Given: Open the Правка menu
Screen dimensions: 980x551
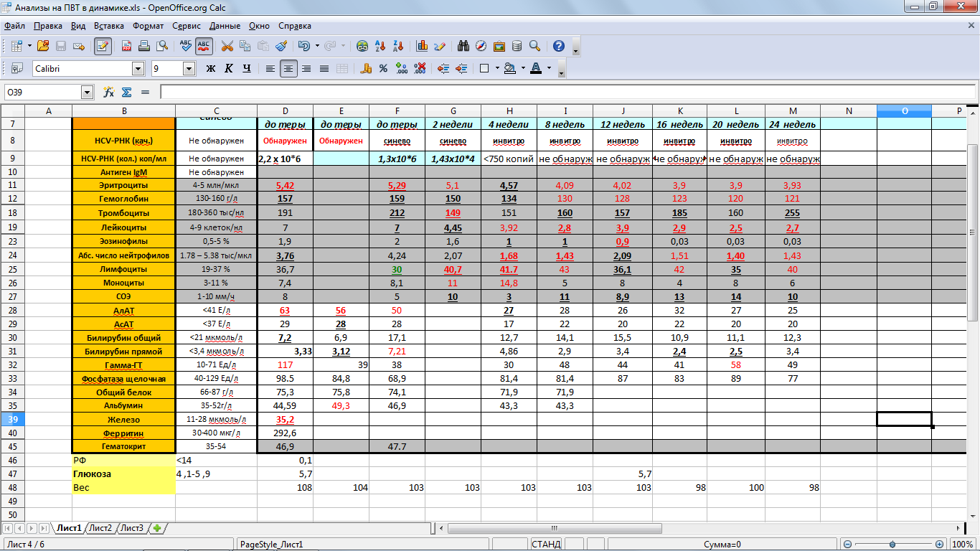Looking at the screenshot, I should click(48, 25).
